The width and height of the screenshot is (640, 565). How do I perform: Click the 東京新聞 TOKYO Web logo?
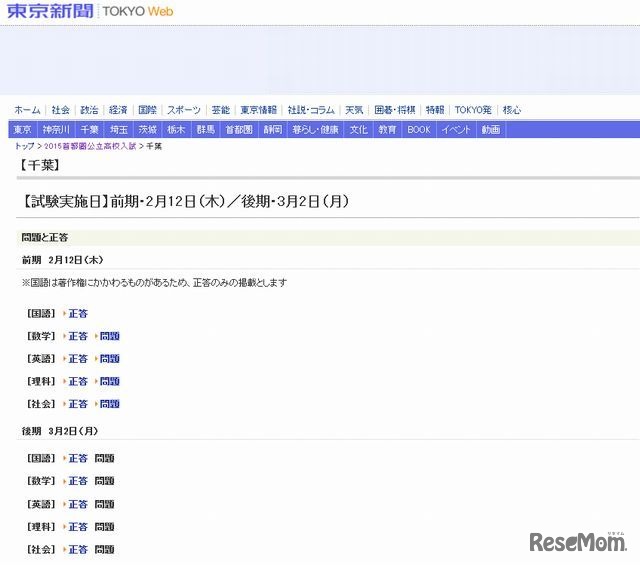(x=90, y=11)
